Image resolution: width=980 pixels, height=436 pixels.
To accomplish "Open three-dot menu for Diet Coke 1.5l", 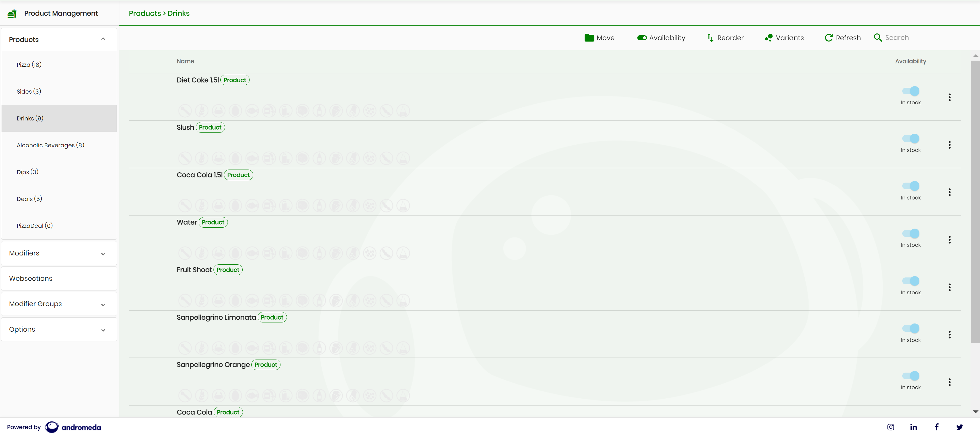I will [949, 97].
